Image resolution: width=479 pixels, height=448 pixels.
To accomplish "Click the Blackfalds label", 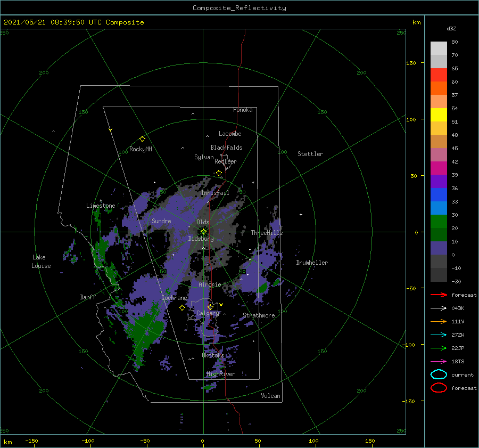I will point(226,148).
